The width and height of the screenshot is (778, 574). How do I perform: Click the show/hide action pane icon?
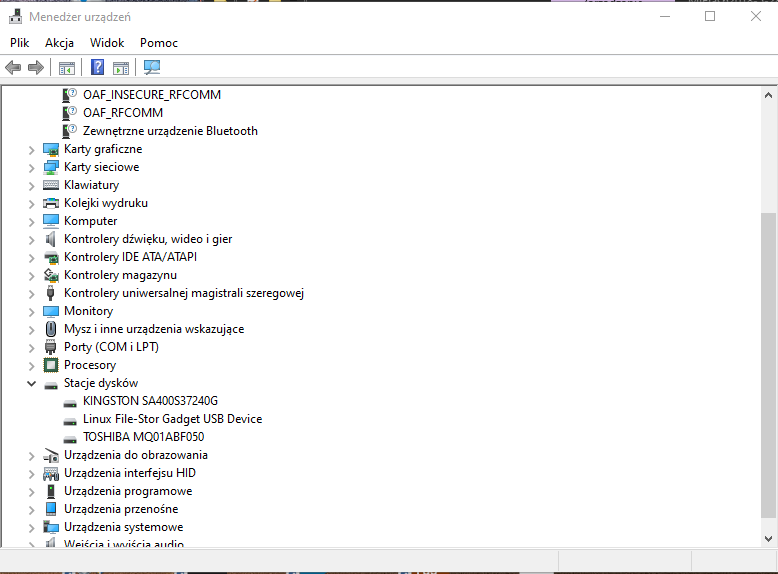[121, 68]
